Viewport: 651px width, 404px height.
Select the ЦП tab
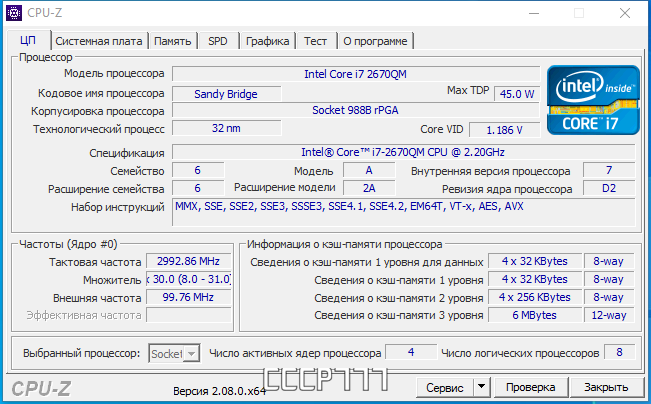(x=28, y=41)
